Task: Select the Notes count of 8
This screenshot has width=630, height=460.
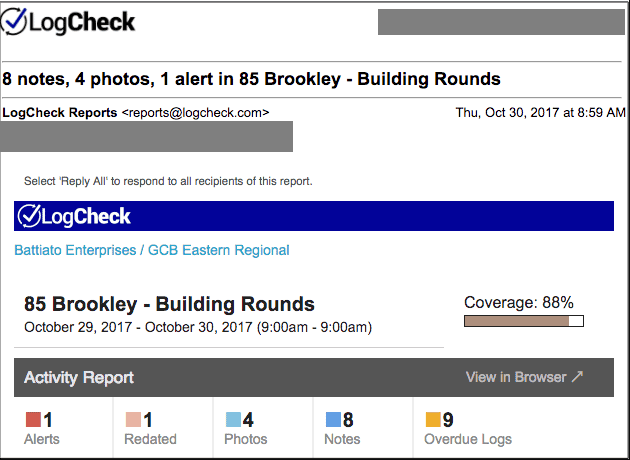Action: pyautogui.click(x=348, y=420)
